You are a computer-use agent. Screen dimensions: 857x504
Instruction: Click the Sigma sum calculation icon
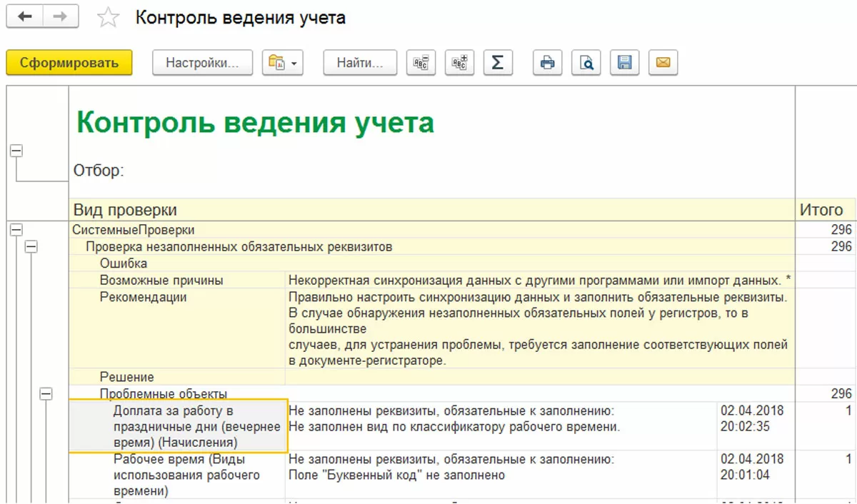click(498, 63)
